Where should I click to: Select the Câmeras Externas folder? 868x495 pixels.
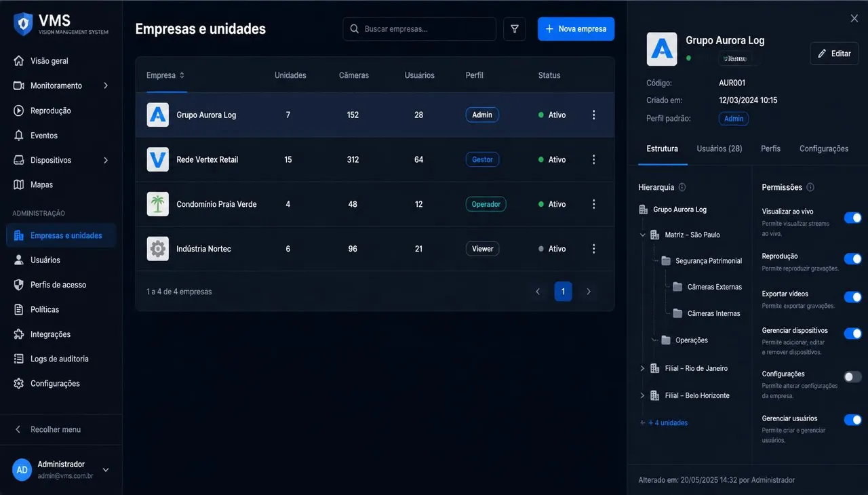(x=707, y=287)
